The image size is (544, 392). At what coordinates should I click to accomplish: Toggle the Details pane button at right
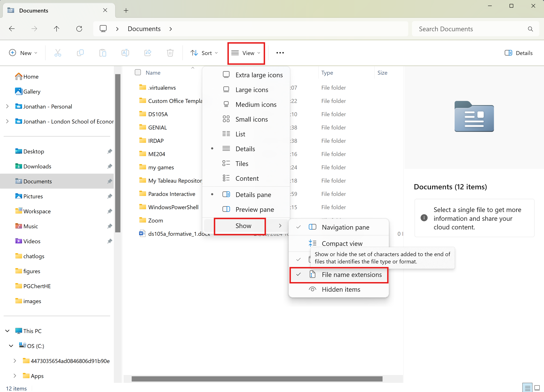point(518,53)
